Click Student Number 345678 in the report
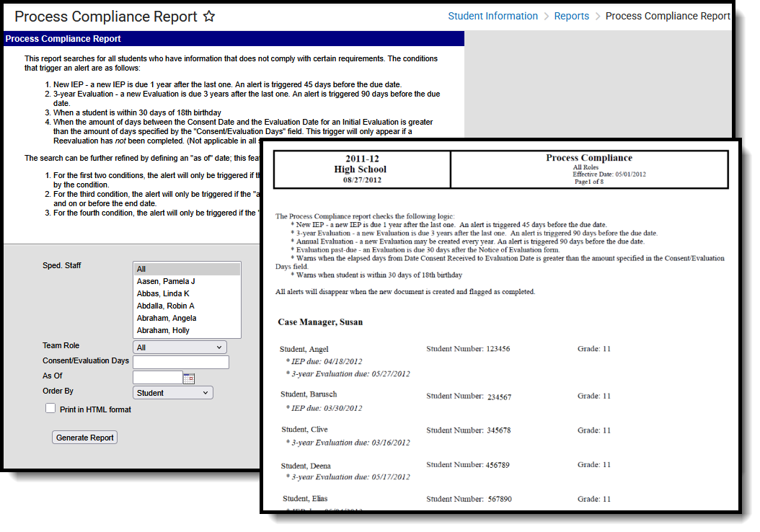Image resolution: width=760 pixels, height=532 pixels. [x=468, y=430]
